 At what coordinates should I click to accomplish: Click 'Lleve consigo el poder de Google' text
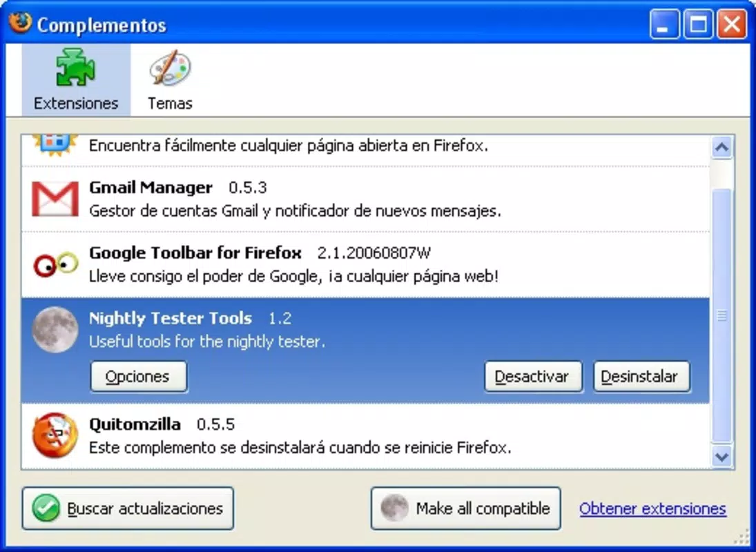pyautogui.click(x=293, y=277)
